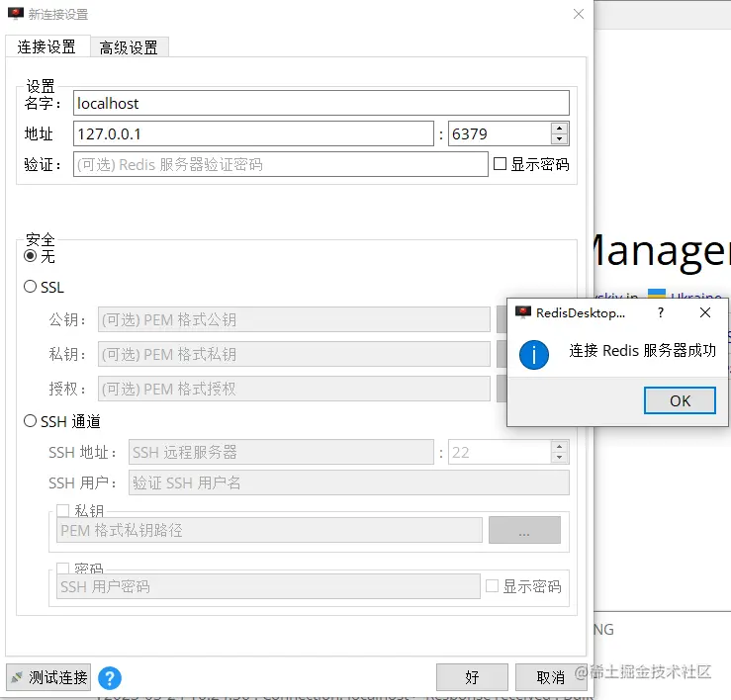Click the 取消 button
The image size is (731, 700).
551,677
